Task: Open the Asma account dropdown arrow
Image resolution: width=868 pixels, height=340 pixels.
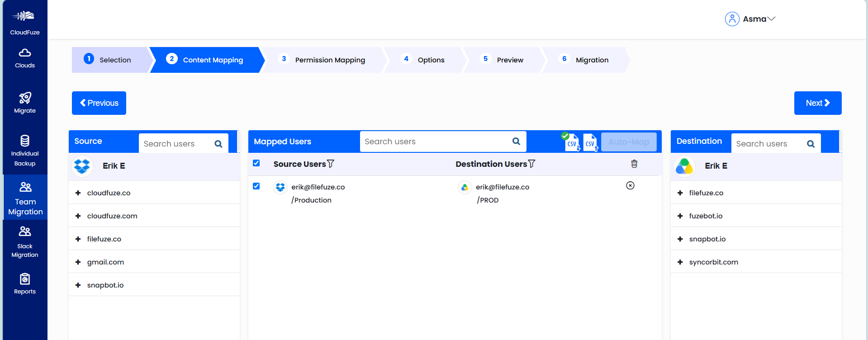Action: [x=771, y=19]
